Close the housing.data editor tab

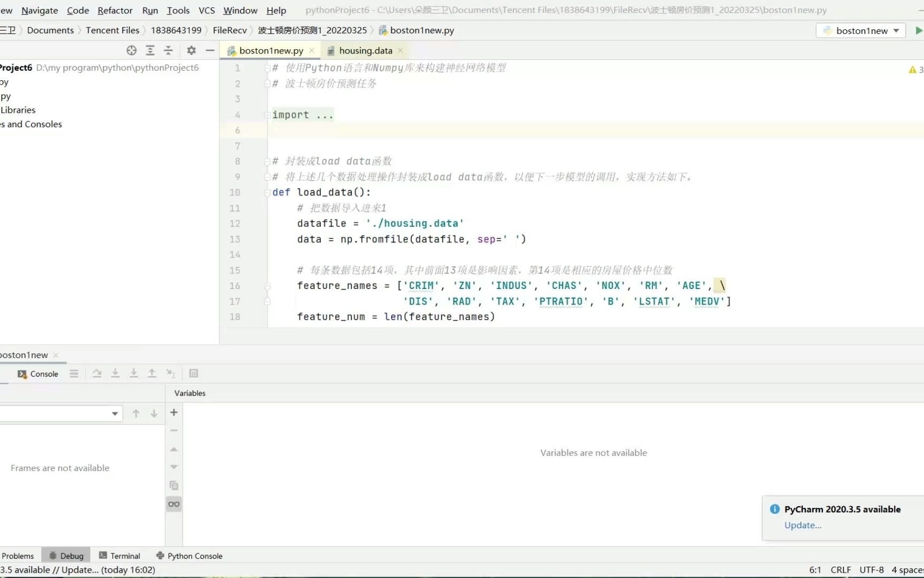(401, 50)
